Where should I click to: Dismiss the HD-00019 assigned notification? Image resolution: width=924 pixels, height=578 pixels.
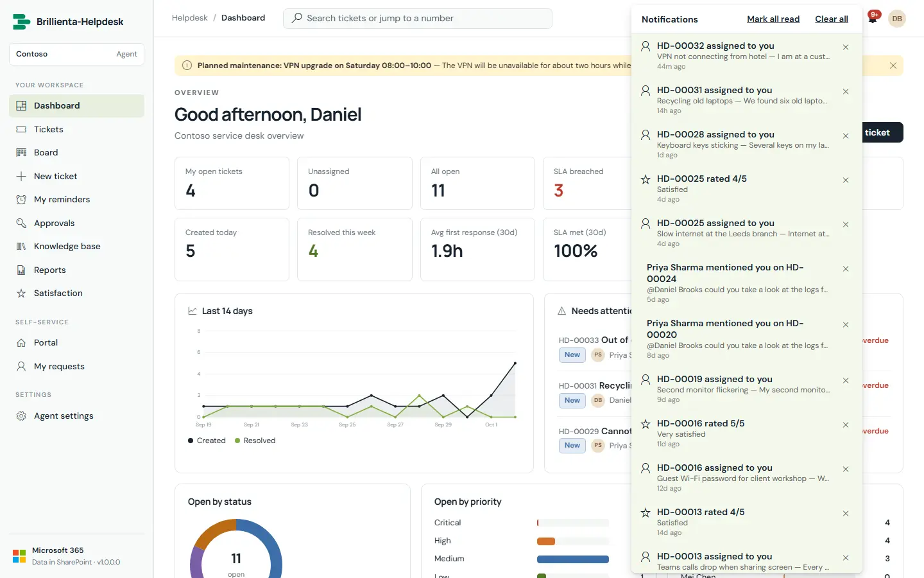[846, 380]
